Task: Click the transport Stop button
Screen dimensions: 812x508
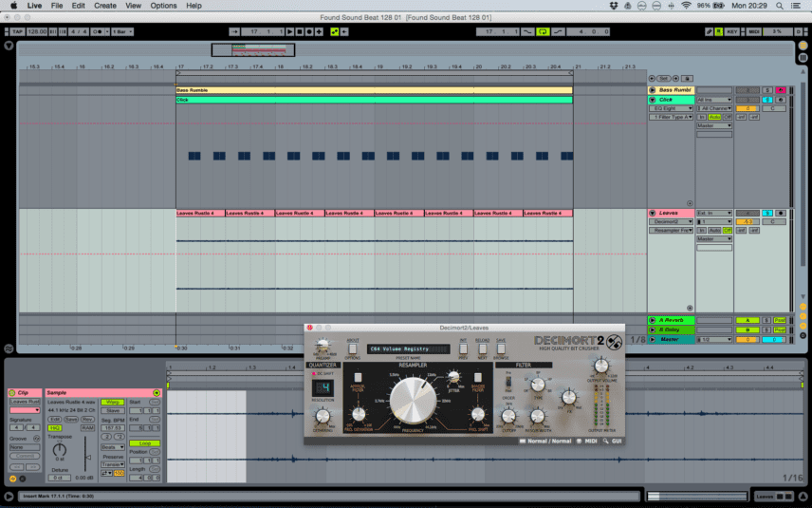Action: (x=300, y=31)
